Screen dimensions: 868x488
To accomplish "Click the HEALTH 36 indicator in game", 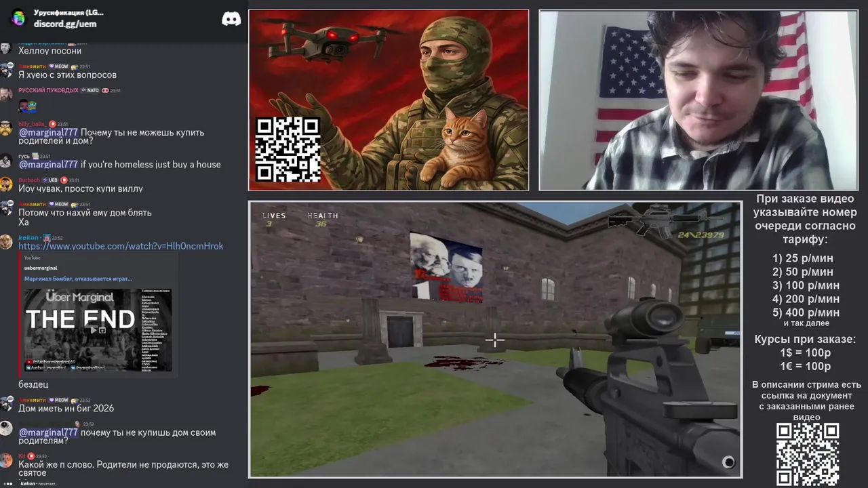I will point(322,219).
